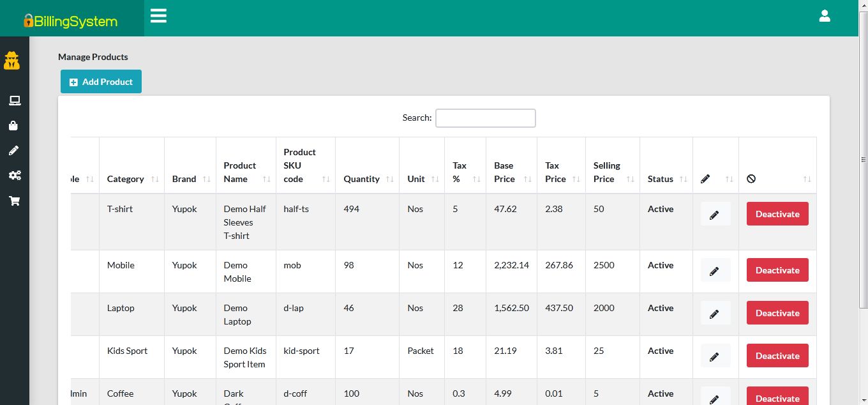The height and width of the screenshot is (405, 868).
Task: Edit the Demo Half Sleeves T-shirt product
Action: point(715,215)
